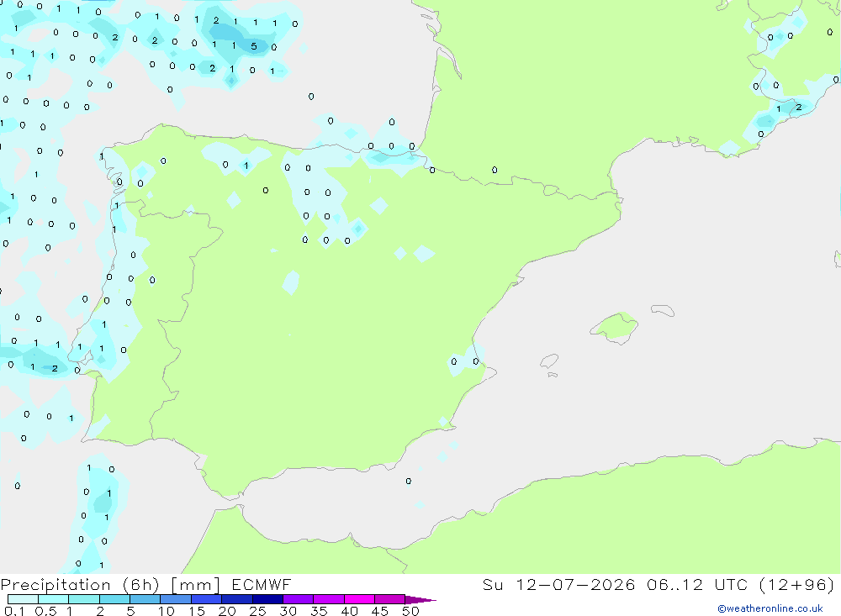The image size is (841, 616).
Task: Click the '5' precipitation value on the map
Action: click(254, 46)
